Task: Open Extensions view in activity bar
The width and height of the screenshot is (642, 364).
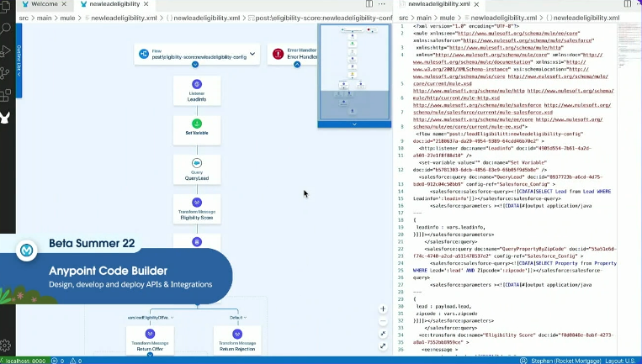Action: click(x=5, y=95)
